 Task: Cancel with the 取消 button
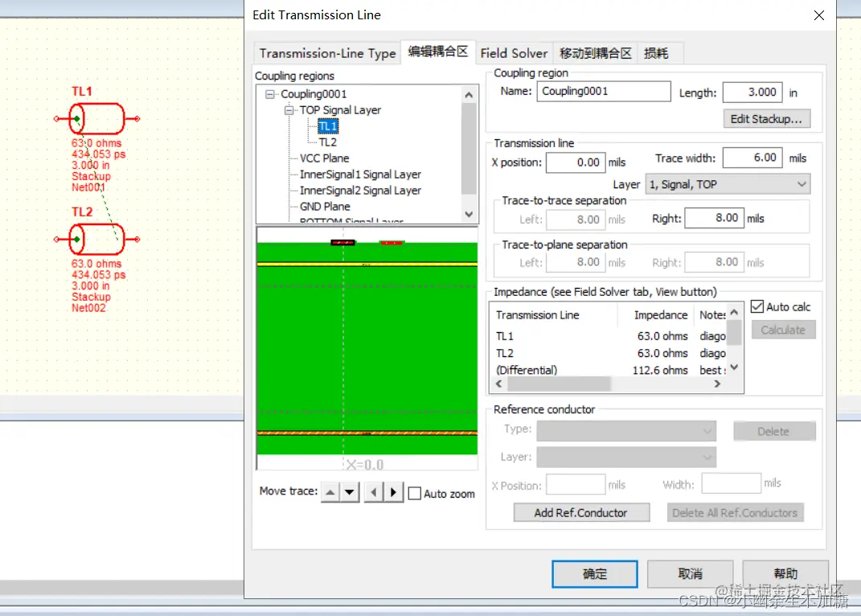pyautogui.click(x=691, y=573)
